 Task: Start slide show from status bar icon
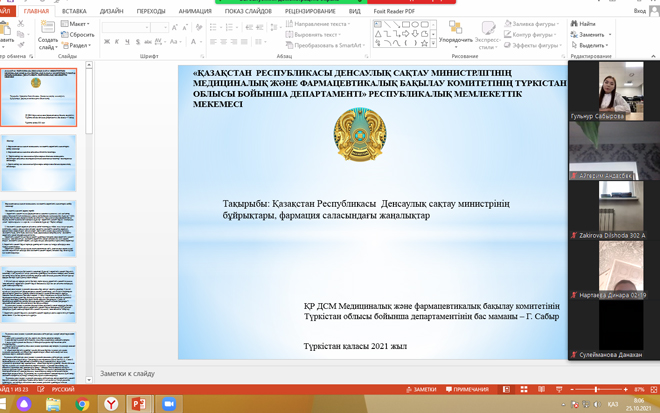tap(559, 389)
